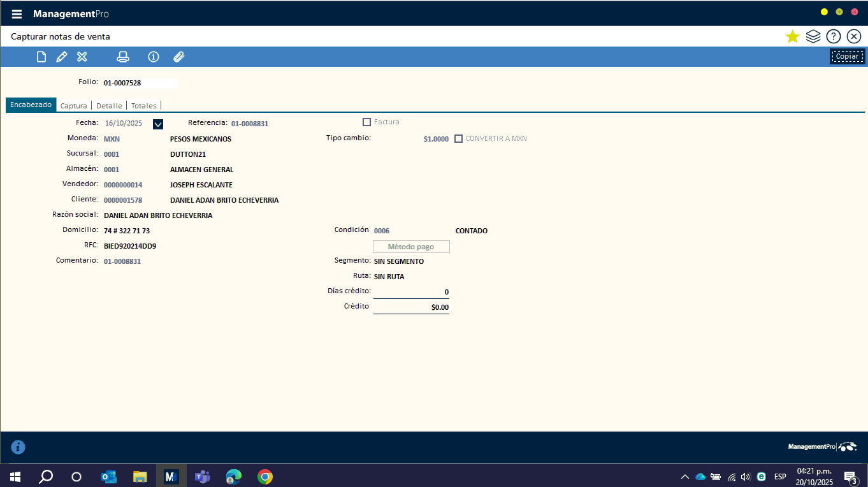Enable the Factura checkbox

pos(366,122)
